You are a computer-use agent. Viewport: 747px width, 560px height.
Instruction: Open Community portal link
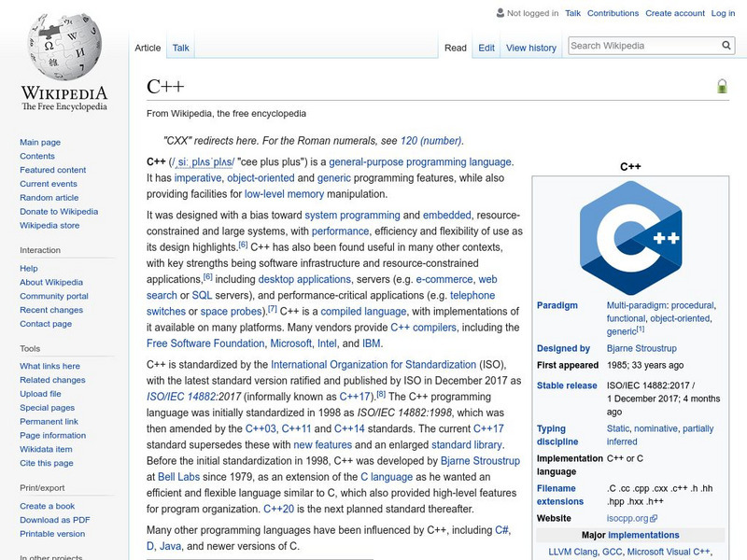point(54,296)
